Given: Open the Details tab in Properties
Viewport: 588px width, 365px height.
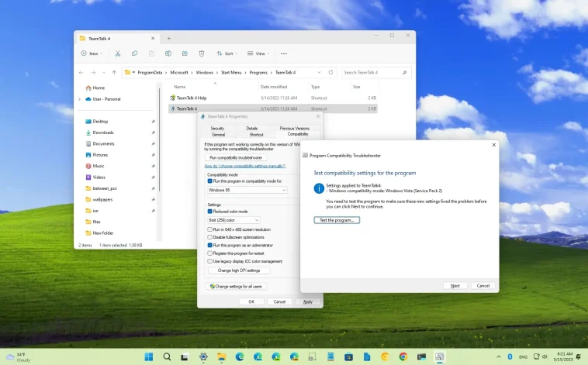Looking at the screenshot, I should (252, 128).
